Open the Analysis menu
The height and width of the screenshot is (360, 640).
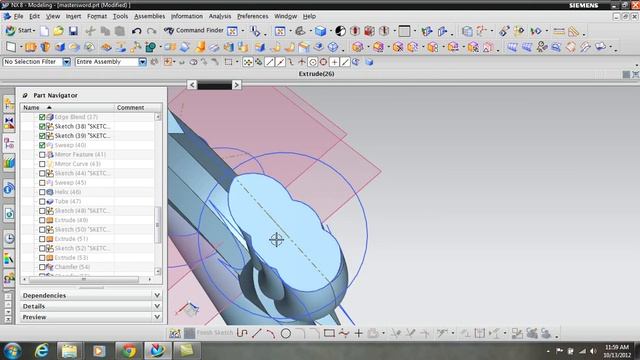[220, 16]
